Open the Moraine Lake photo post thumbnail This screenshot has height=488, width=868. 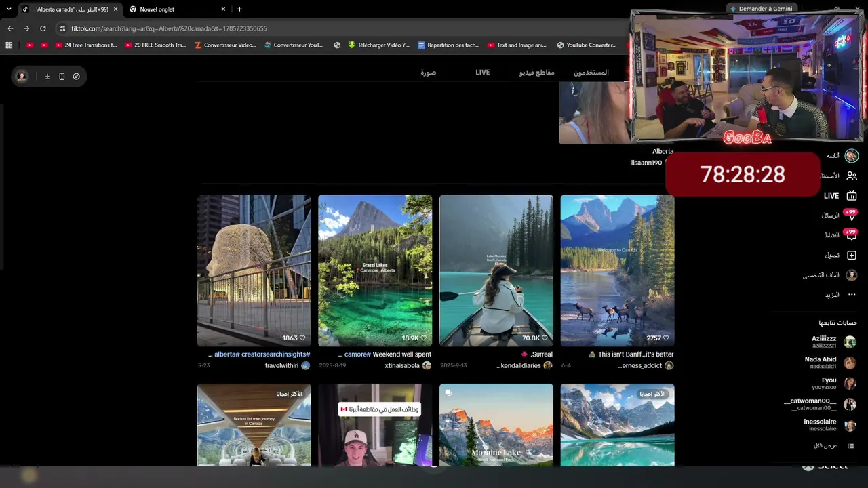pyautogui.click(x=496, y=425)
